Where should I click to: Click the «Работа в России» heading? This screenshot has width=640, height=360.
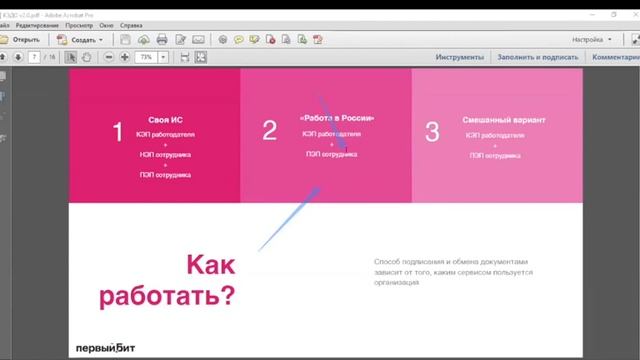[x=337, y=118]
